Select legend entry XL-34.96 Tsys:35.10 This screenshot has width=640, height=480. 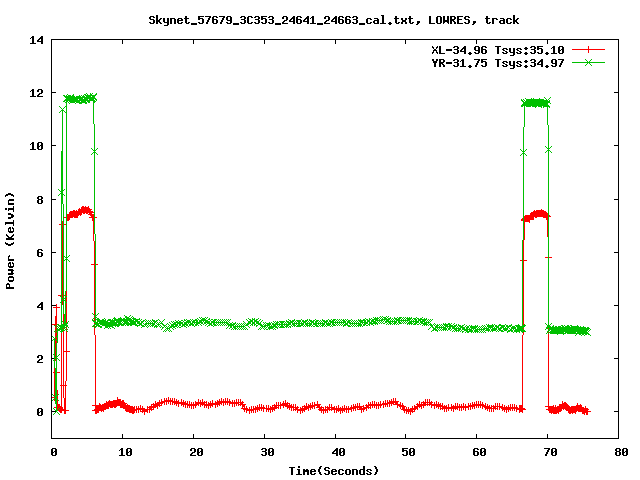[x=498, y=50]
